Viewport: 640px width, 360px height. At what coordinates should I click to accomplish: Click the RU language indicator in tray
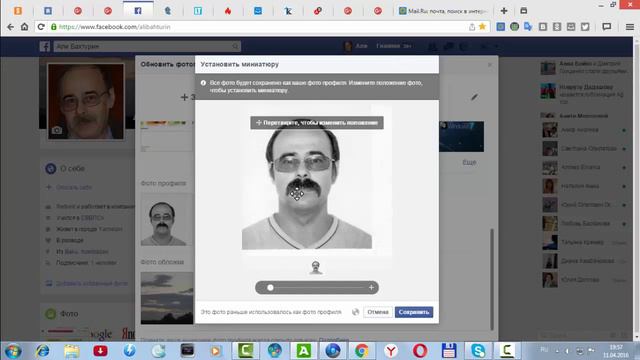544,349
